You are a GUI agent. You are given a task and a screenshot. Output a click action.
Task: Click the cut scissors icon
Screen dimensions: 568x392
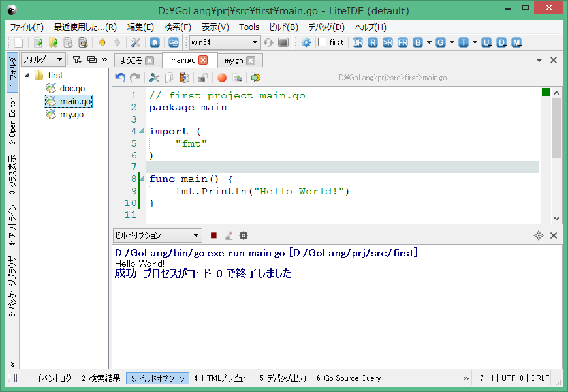(x=154, y=78)
